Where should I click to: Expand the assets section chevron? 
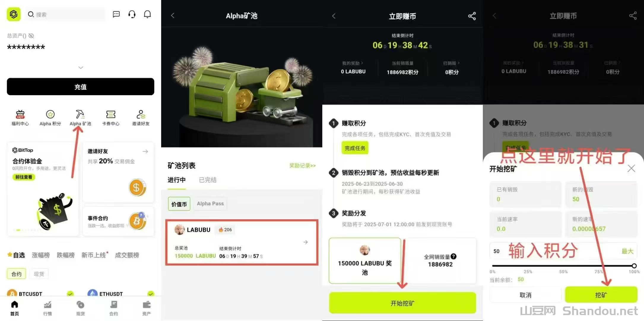[x=81, y=68]
